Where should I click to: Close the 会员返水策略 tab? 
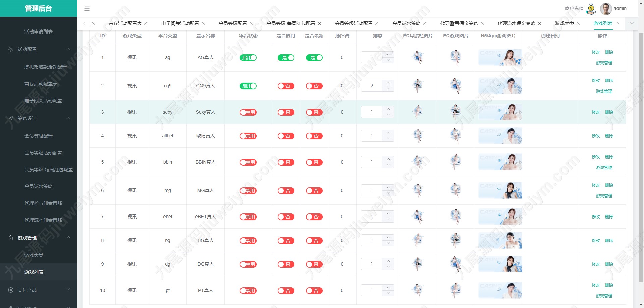coord(425,23)
